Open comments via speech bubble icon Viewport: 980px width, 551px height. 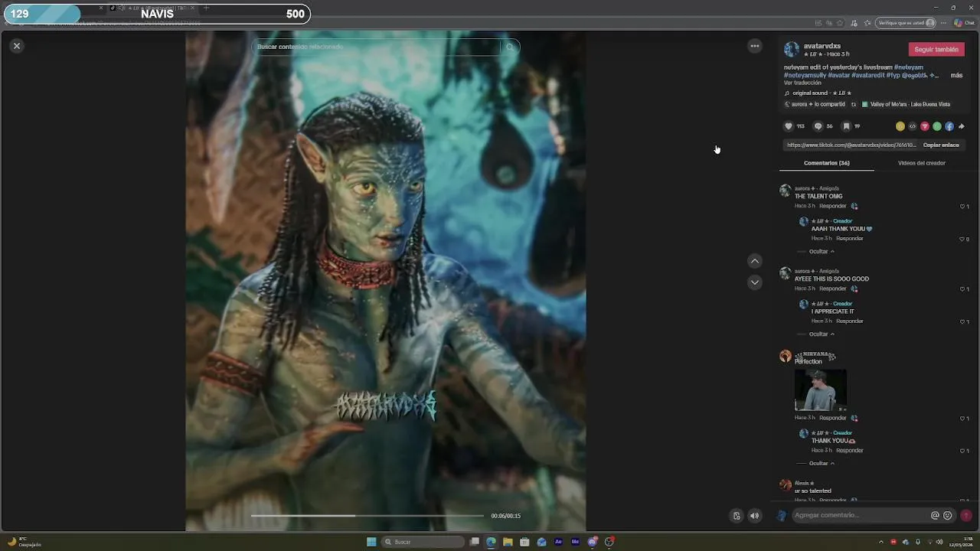click(x=818, y=126)
